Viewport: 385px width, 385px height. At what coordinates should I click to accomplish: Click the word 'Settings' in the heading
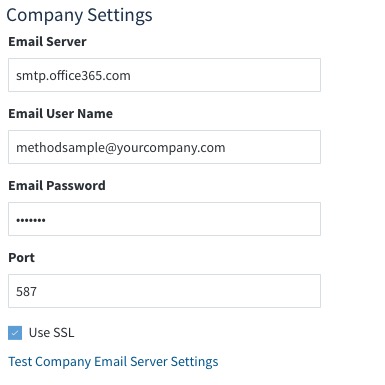[120, 16]
